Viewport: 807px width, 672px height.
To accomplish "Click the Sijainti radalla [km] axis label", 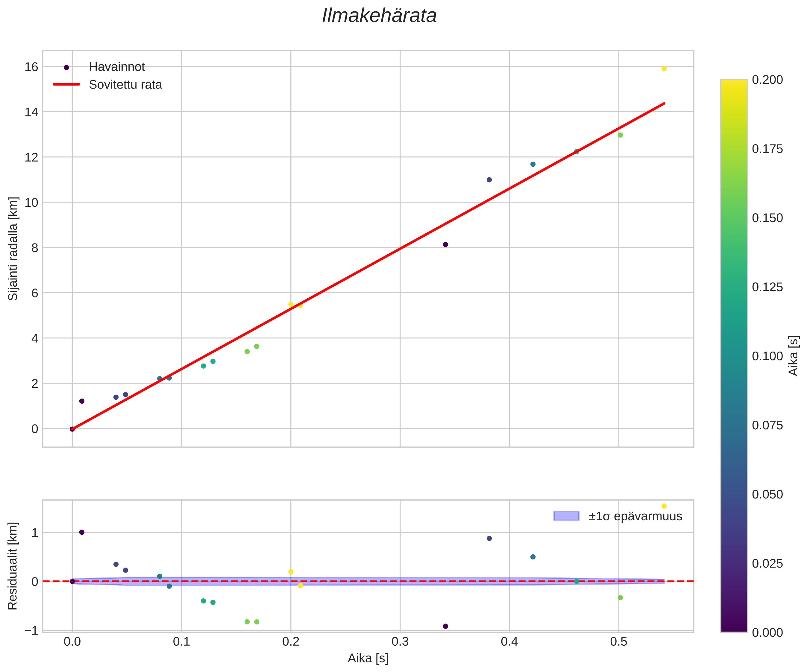I will click(x=13, y=249).
